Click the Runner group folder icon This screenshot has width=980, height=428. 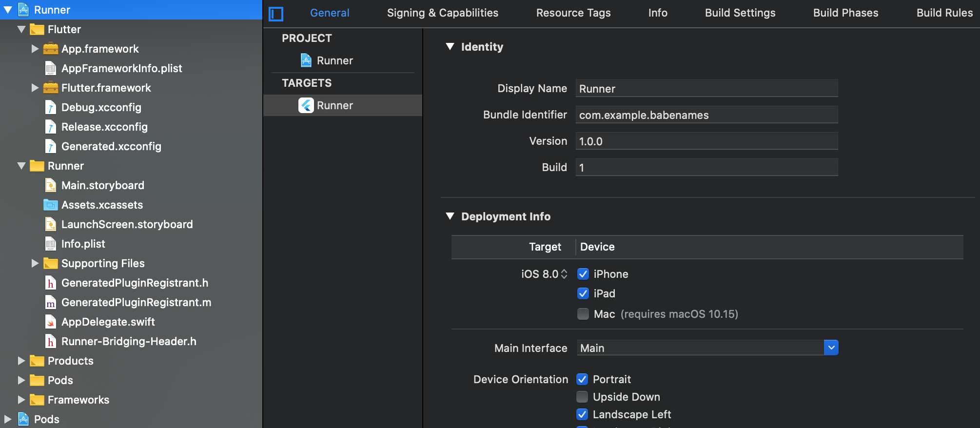pyautogui.click(x=37, y=166)
